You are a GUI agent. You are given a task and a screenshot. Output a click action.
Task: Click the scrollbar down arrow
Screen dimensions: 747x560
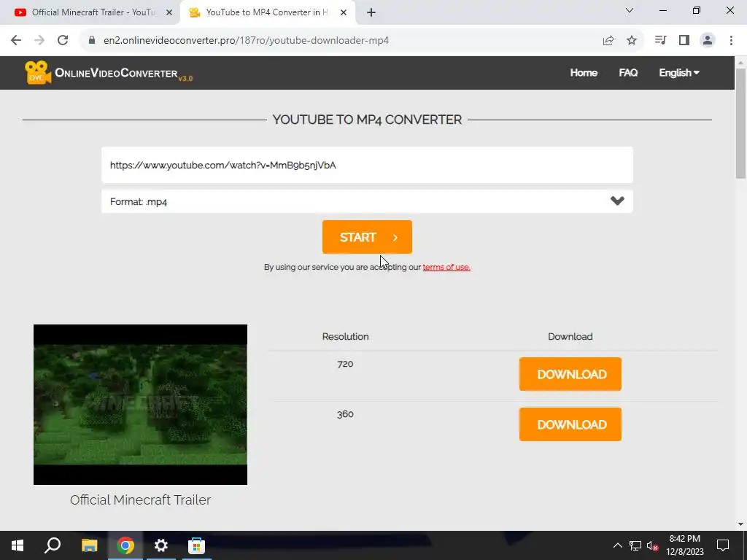pos(741,524)
